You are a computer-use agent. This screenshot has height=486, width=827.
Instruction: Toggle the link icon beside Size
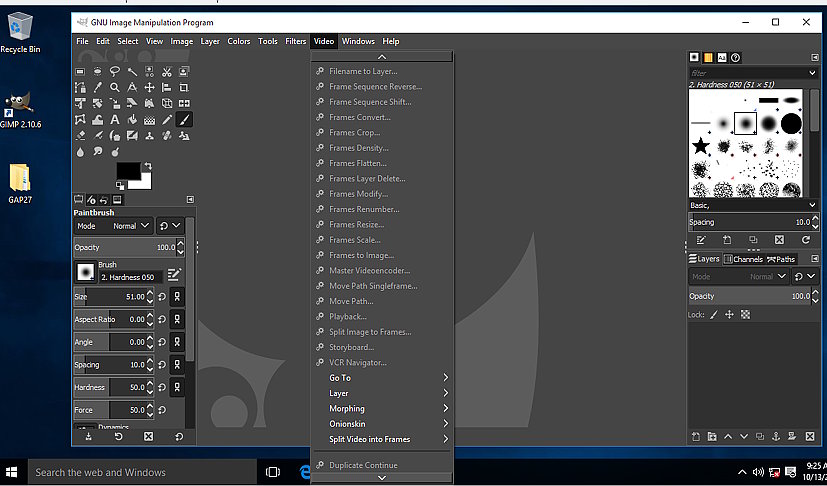point(176,296)
